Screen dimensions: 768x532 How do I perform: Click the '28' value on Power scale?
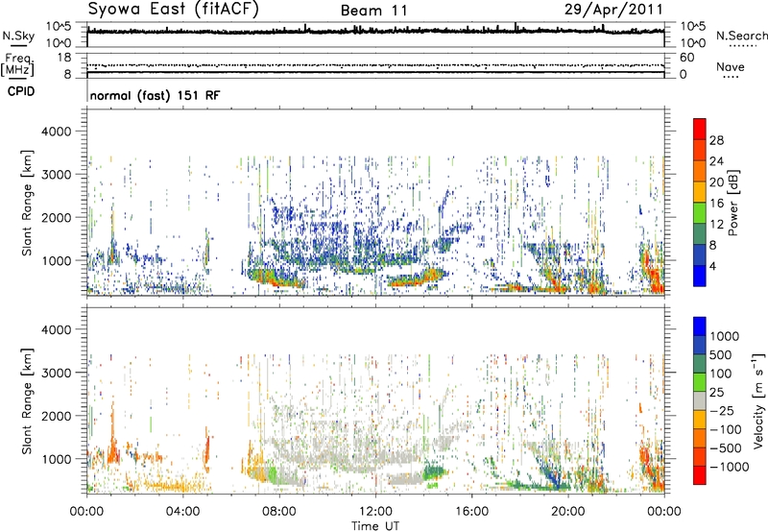(x=716, y=140)
